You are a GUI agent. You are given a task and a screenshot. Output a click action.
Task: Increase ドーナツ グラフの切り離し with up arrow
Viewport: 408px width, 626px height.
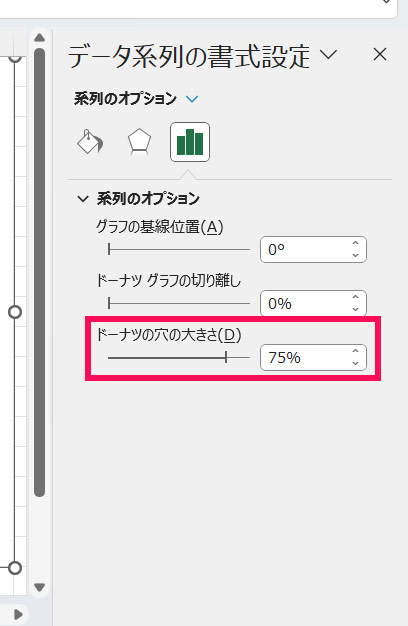[x=355, y=297]
